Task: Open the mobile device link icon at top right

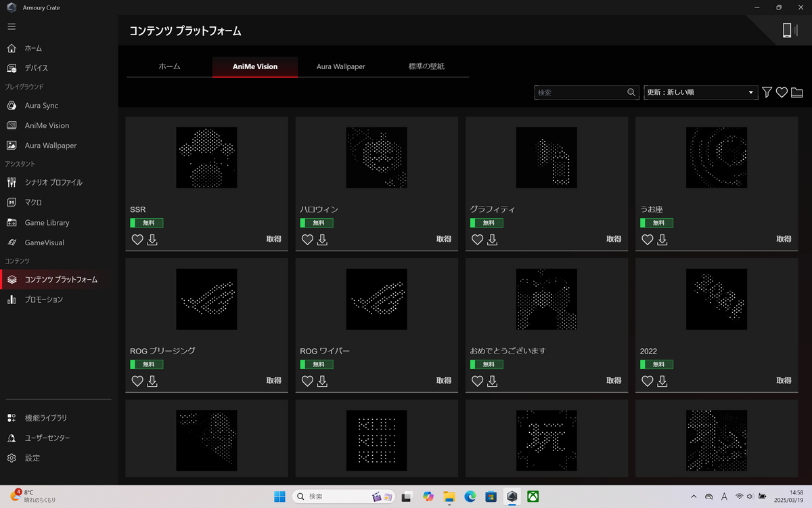Action: point(789,30)
